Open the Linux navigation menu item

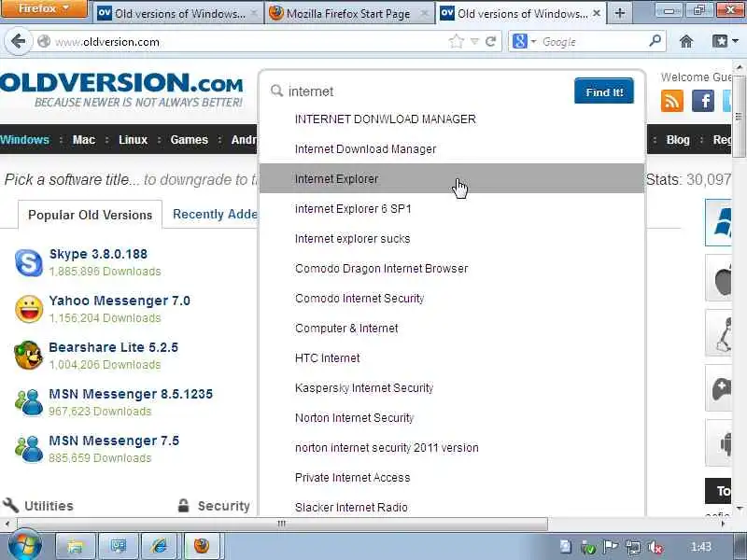(x=133, y=139)
